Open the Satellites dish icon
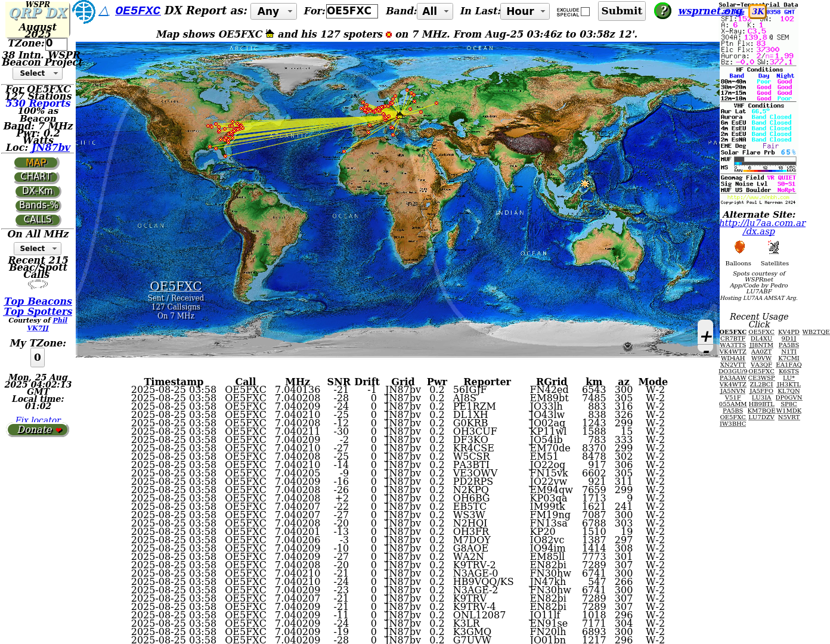 pyautogui.click(x=773, y=247)
